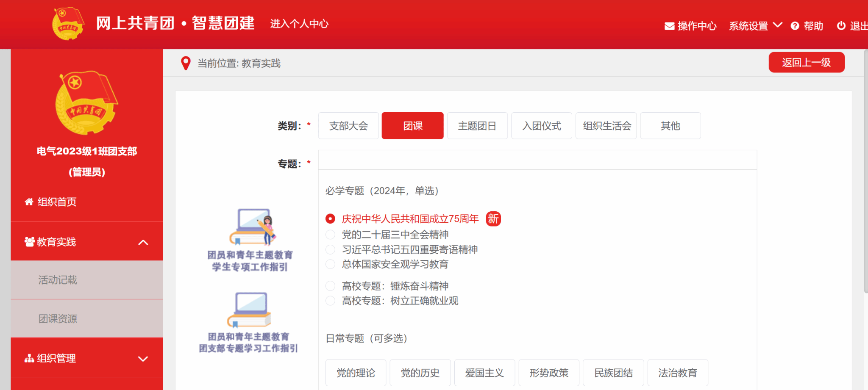Screen dimensions: 868x390
Task: Click the 进入个人中心 link
Action: (299, 24)
